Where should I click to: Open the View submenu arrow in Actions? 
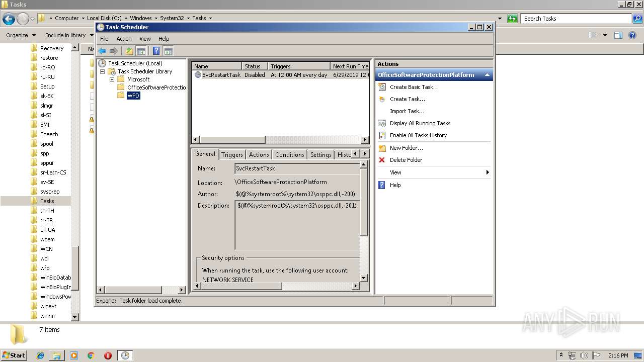coord(487,172)
